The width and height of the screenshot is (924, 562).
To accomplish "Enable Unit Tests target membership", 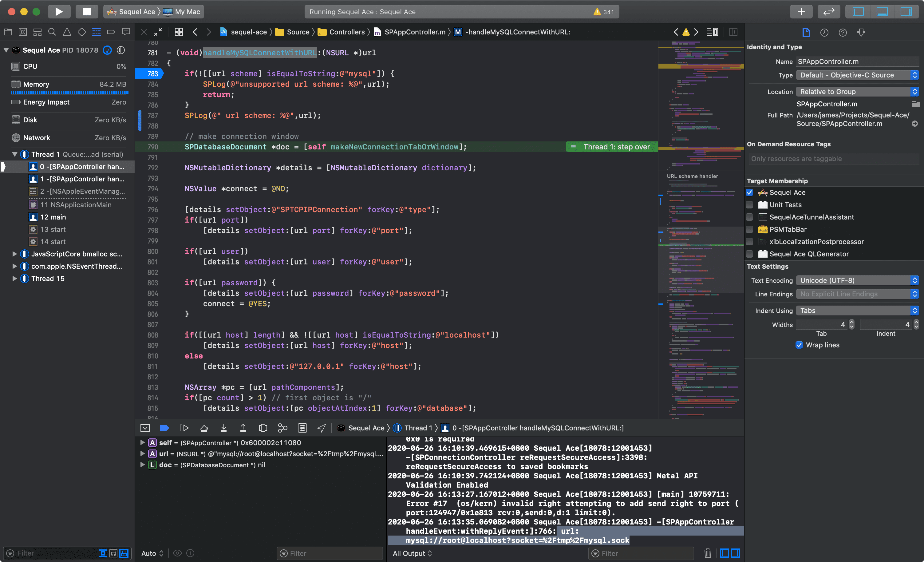I will [x=749, y=205].
